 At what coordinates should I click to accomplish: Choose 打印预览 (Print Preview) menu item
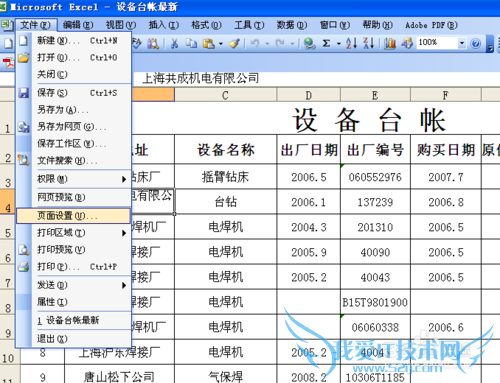73,250
